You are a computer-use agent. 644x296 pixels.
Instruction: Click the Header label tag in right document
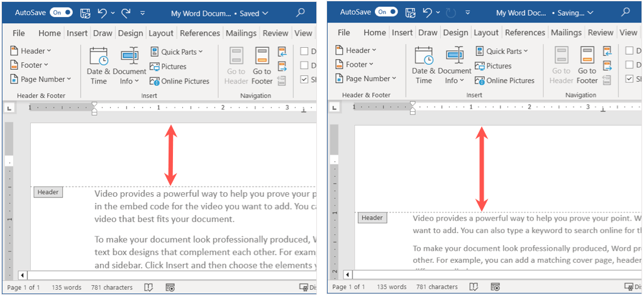[x=372, y=218]
